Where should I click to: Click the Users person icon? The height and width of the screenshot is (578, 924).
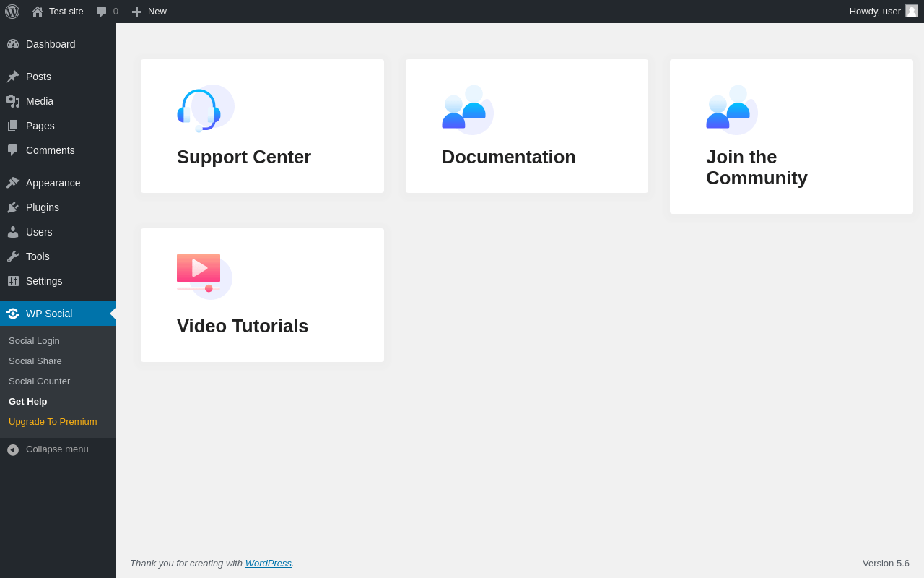click(x=13, y=232)
